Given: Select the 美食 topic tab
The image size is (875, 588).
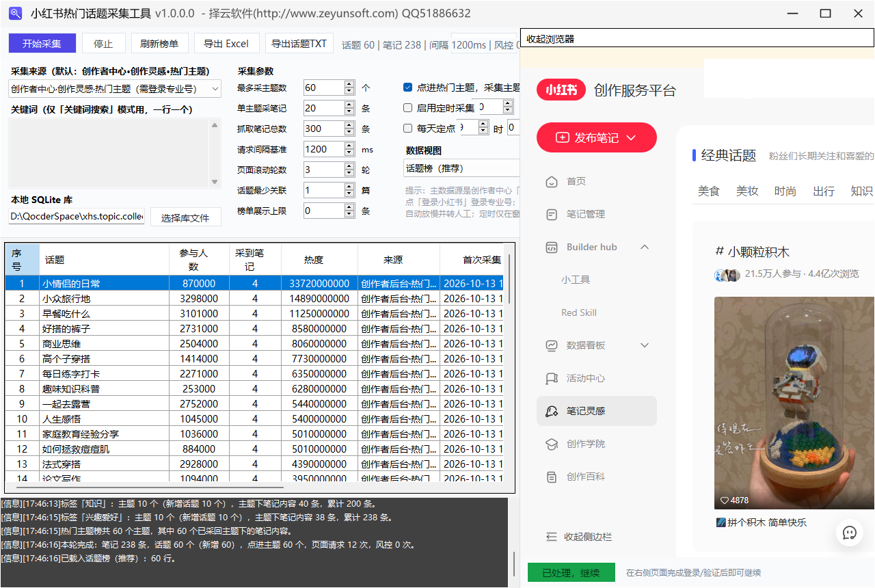Looking at the screenshot, I should (709, 191).
